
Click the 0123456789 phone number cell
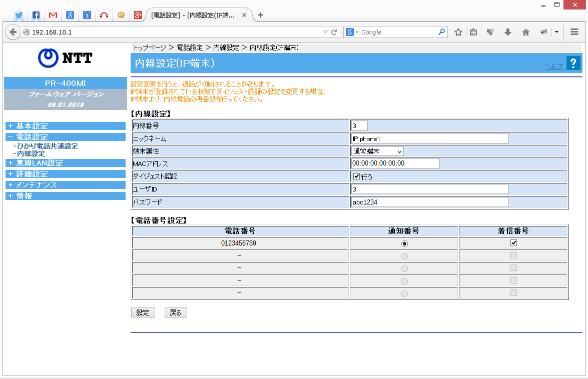[x=240, y=243]
